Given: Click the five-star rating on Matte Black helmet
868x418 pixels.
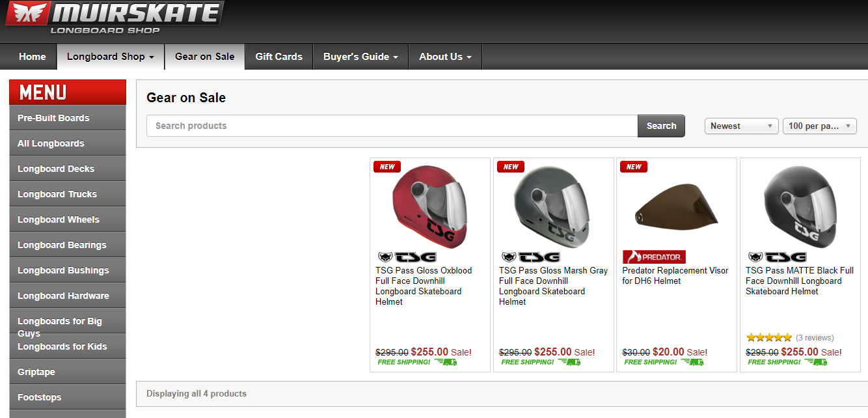Looking at the screenshot, I should [768, 337].
